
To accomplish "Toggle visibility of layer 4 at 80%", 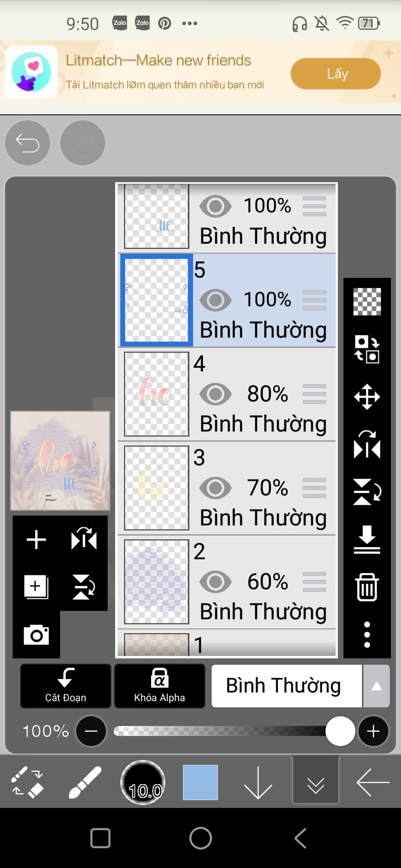I will pyautogui.click(x=215, y=394).
